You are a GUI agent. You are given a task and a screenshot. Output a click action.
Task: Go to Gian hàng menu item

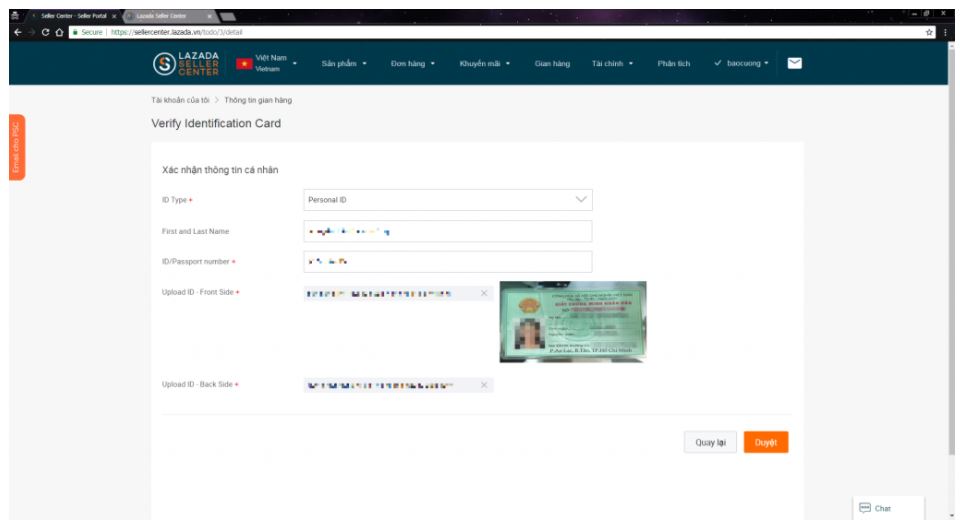(552, 64)
